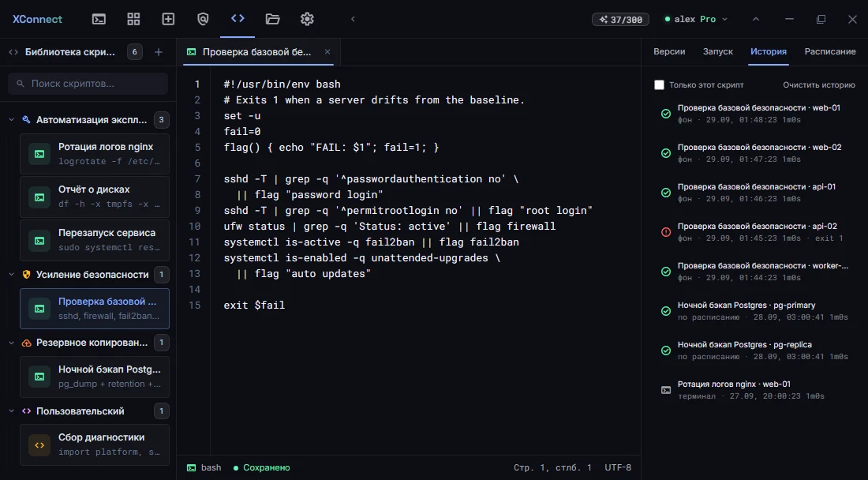Switch to the Расписание tab
The height and width of the screenshot is (480, 868).
[830, 51]
